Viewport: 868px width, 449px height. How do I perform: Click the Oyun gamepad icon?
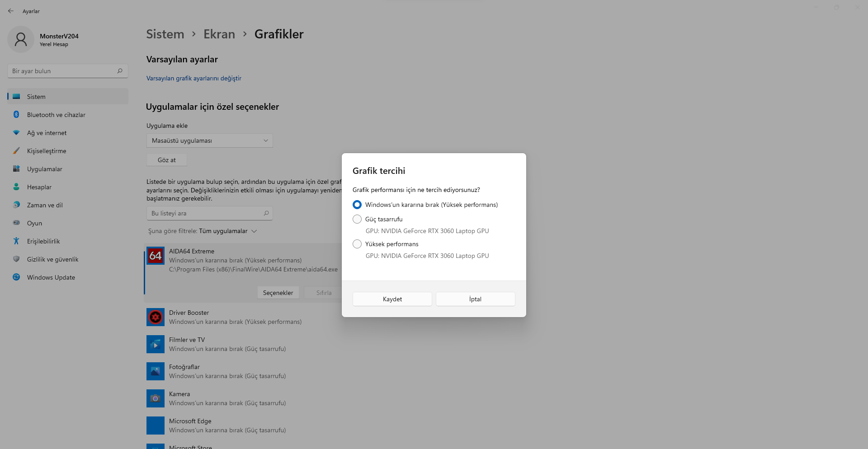pos(16,223)
